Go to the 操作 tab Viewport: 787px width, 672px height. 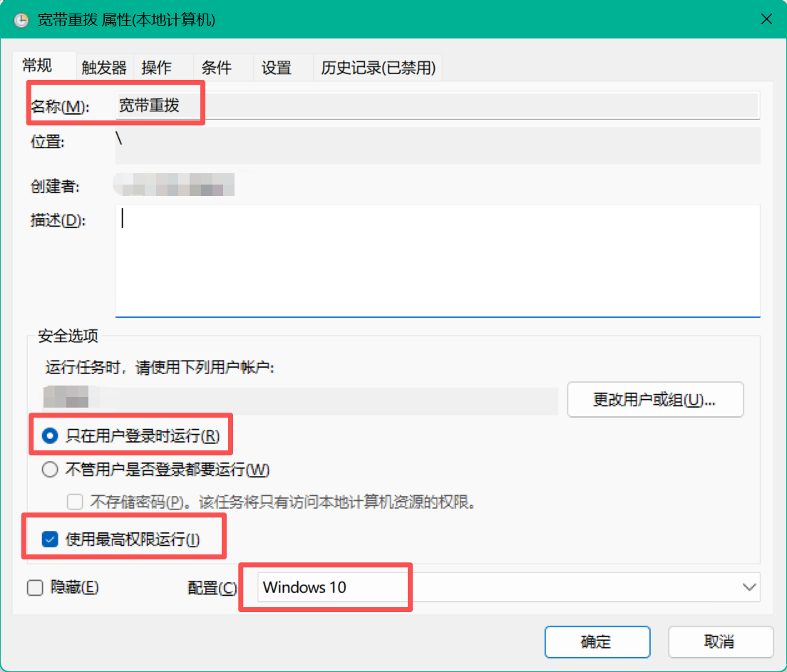coord(156,68)
